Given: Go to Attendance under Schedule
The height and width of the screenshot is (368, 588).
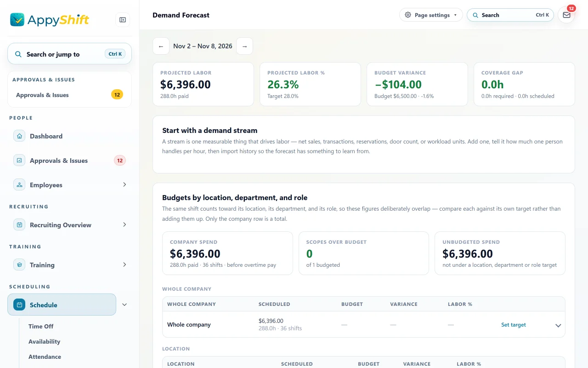Looking at the screenshot, I should (45, 356).
